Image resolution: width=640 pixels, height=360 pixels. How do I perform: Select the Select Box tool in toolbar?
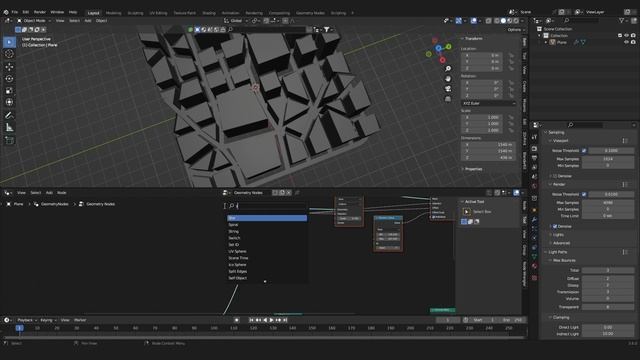point(9,42)
